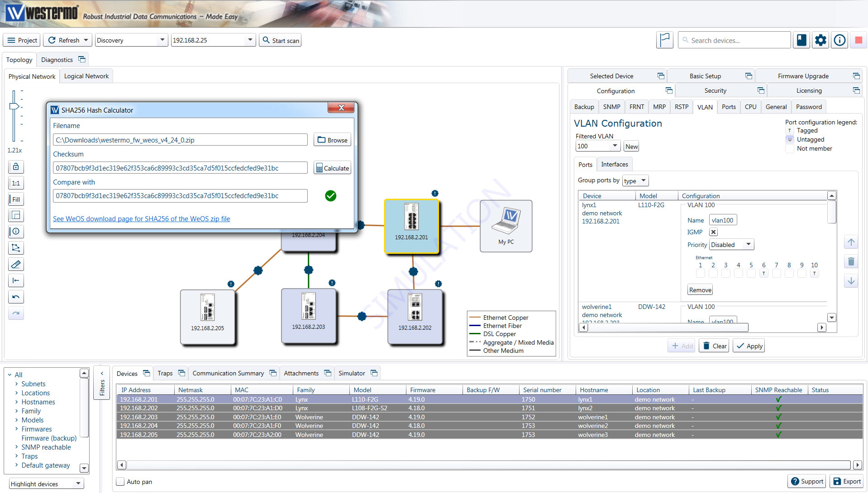Open the RSTP configuration tab

[x=681, y=106]
